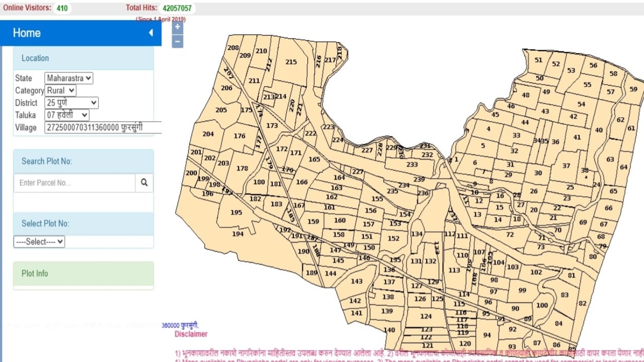Click the map zoom in plus button
644x362 pixels.
[177, 27]
